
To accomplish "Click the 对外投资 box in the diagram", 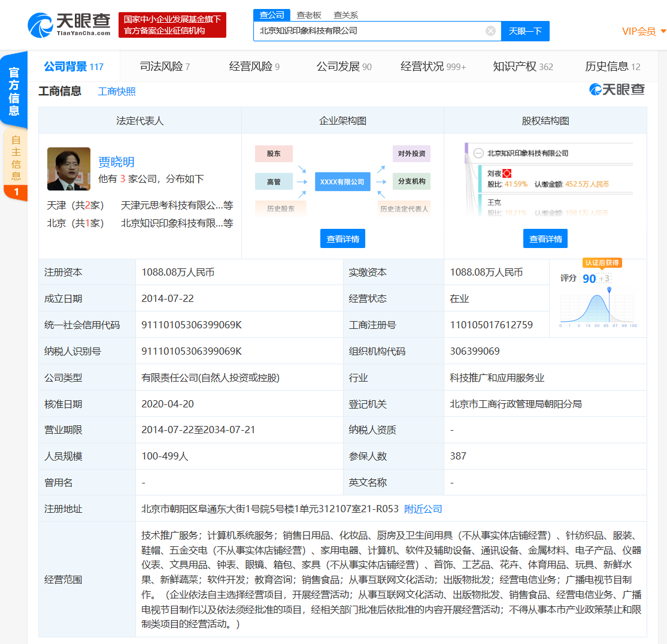I will (x=411, y=153).
